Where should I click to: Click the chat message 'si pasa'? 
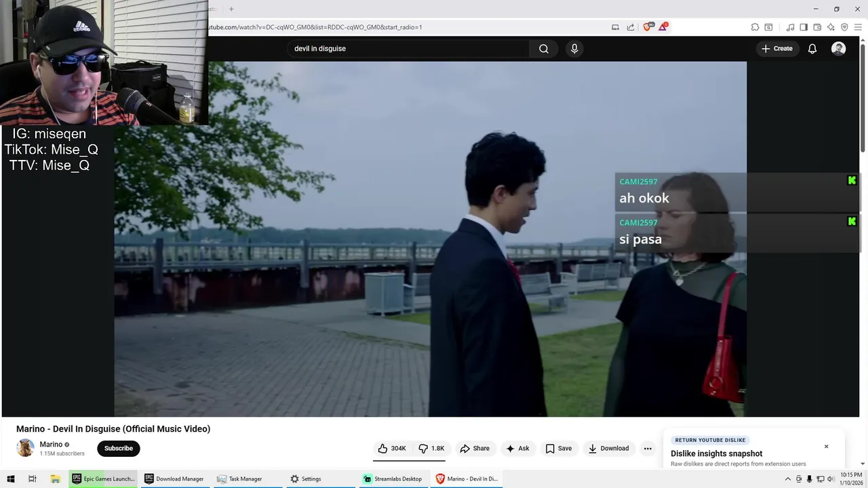640,239
